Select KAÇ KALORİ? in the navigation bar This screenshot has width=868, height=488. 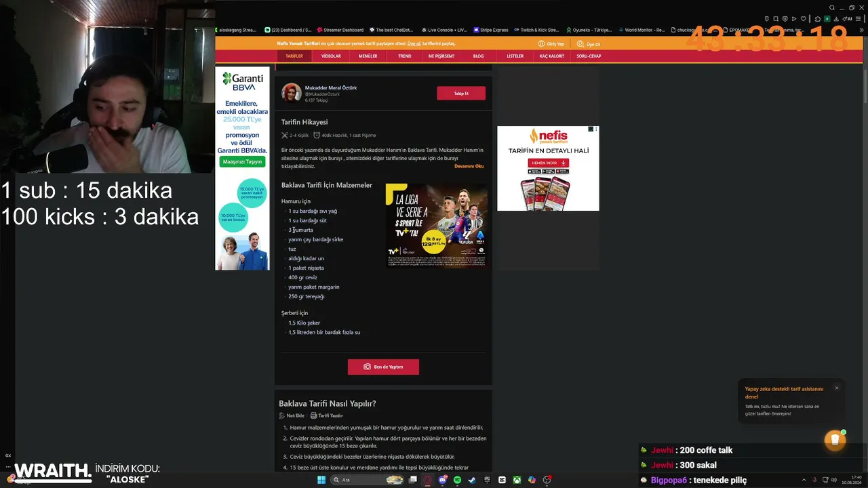551,56
